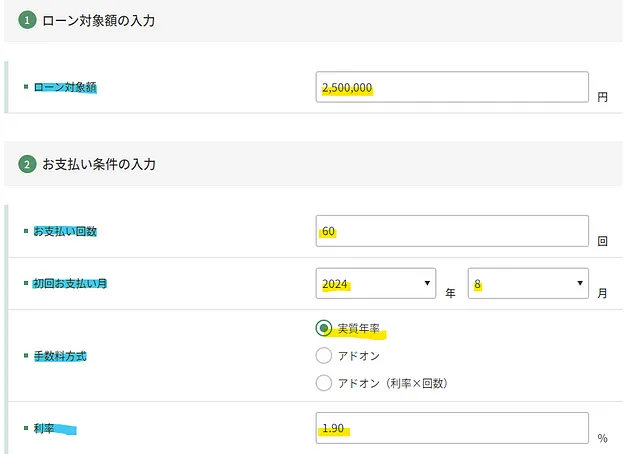Click the % unit text
The height and width of the screenshot is (454, 640).
pyautogui.click(x=603, y=437)
